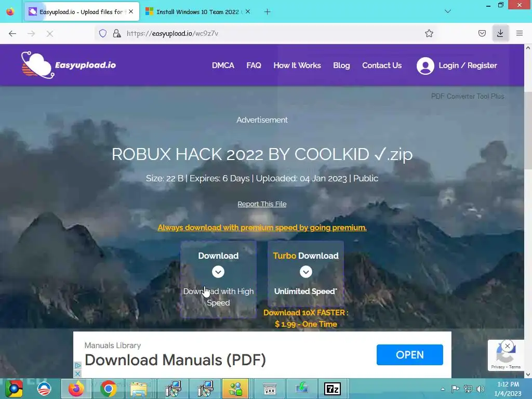Go to How It Works
Screen dimensions: 532x399
[x=297, y=65]
